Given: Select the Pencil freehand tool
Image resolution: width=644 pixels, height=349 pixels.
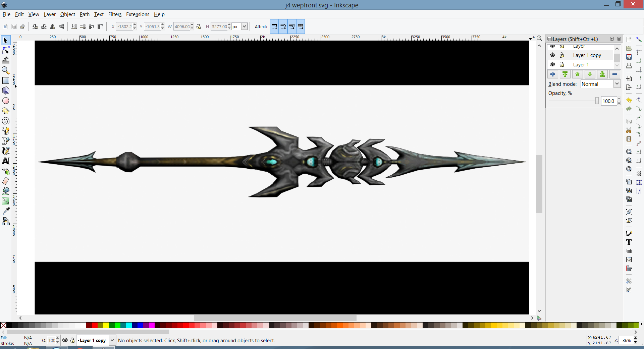Looking at the screenshot, I should pyautogui.click(x=5, y=131).
